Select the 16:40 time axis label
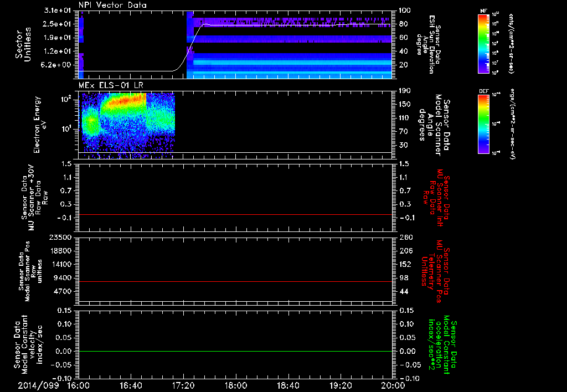Viewport: 567px width, 392px height. click(131, 385)
